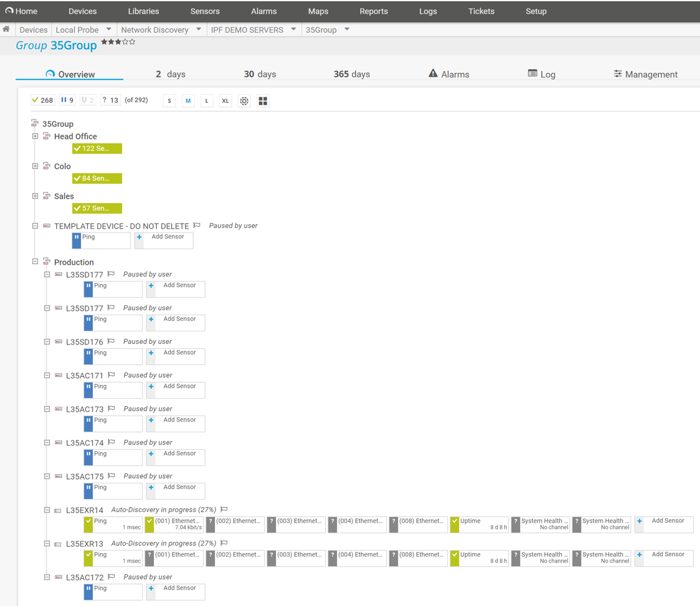
Task: Click the device icon beside L35EXR14
Action: point(58,510)
